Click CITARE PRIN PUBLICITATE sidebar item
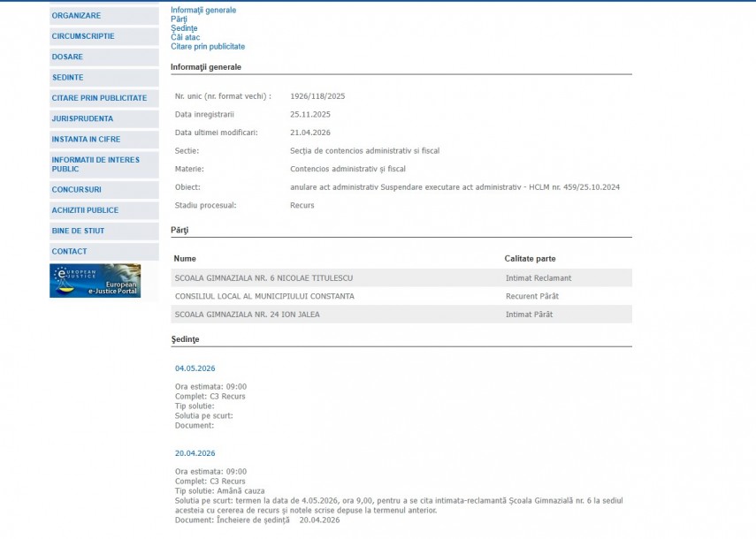 pos(99,98)
